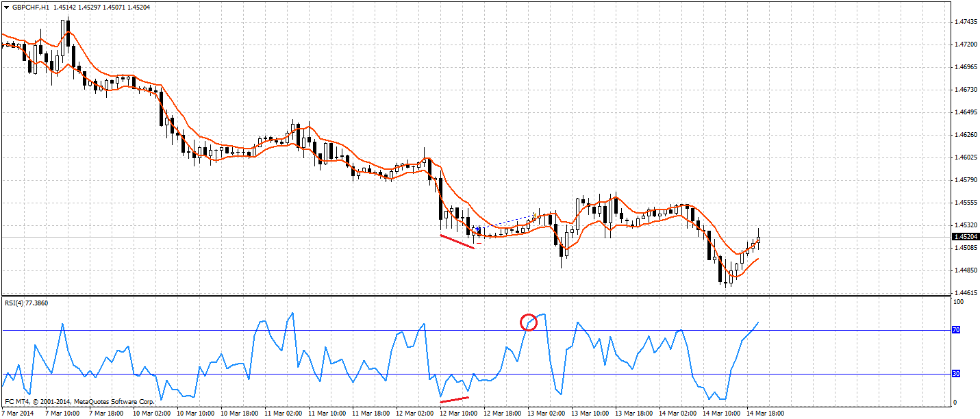Click the RSI(4) 77.3860 indicator label
The height and width of the screenshot is (419, 980).
[x=27, y=303]
